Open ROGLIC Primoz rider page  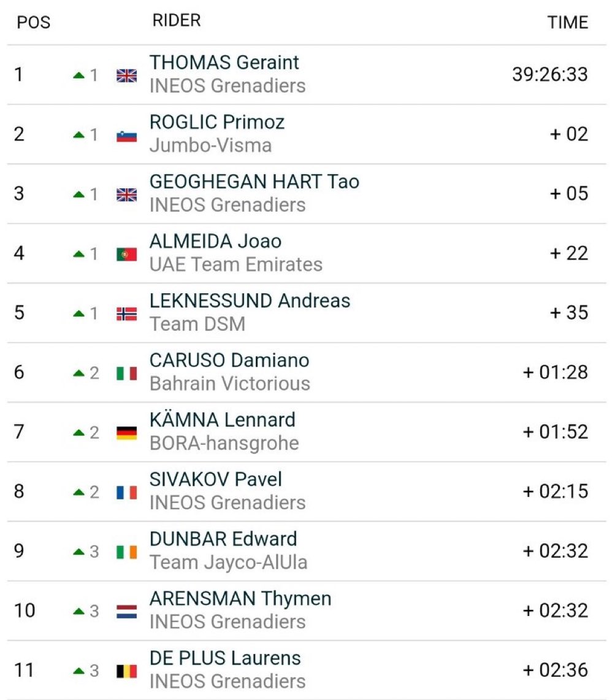tap(216, 122)
